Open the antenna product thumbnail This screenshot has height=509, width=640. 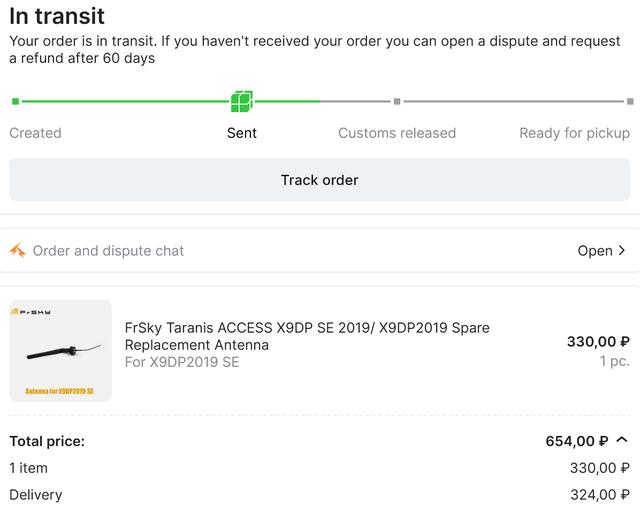click(60, 351)
